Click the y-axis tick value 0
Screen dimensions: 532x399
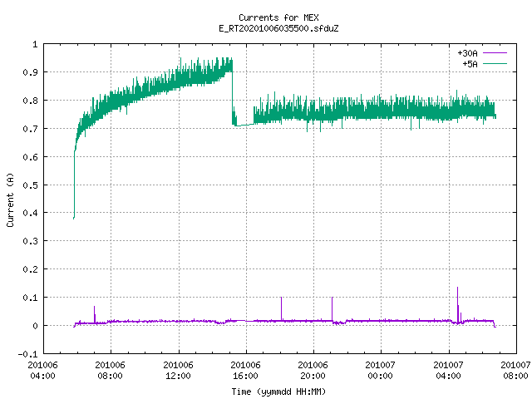35,326
